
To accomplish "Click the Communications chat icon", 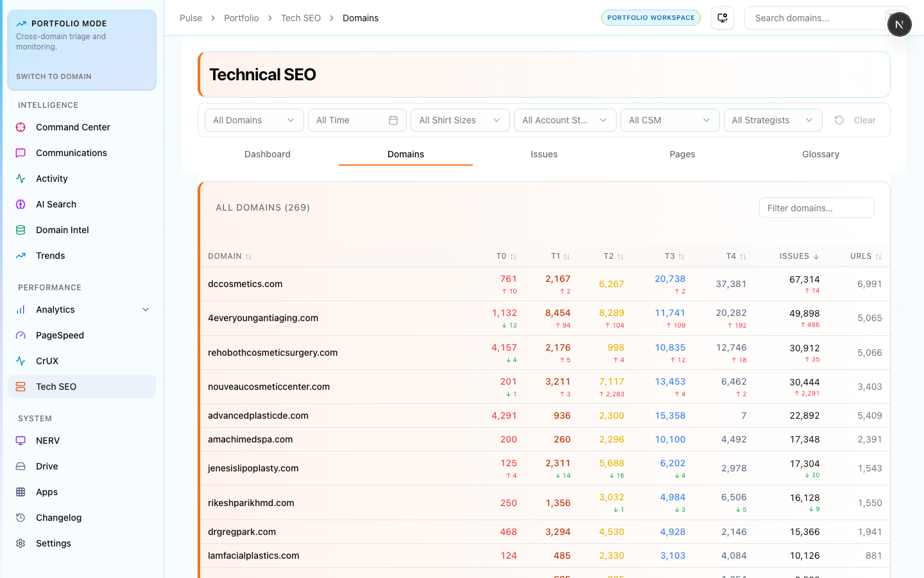I will click(21, 153).
